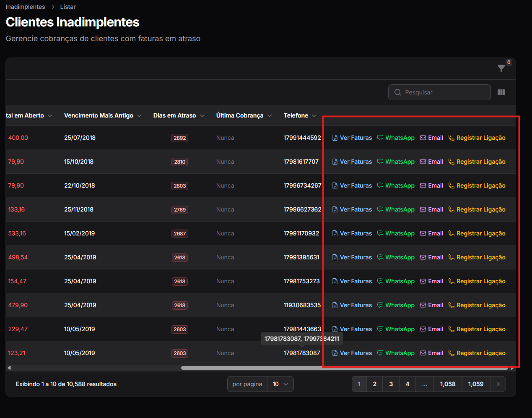Click the Ver Faturas document icon for 17996627362
The image size is (532, 418).
pos(335,209)
